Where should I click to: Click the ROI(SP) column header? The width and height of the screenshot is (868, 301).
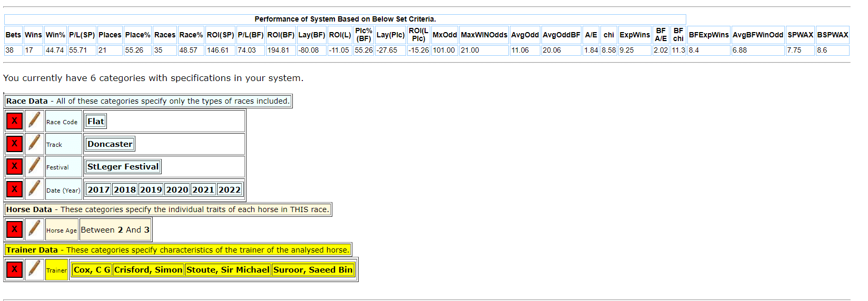220,35
